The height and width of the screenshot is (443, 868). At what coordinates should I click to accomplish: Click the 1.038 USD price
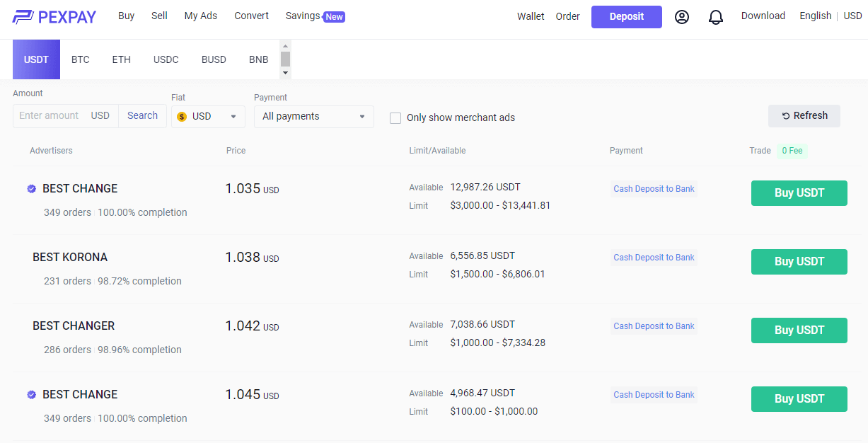[x=252, y=258]
